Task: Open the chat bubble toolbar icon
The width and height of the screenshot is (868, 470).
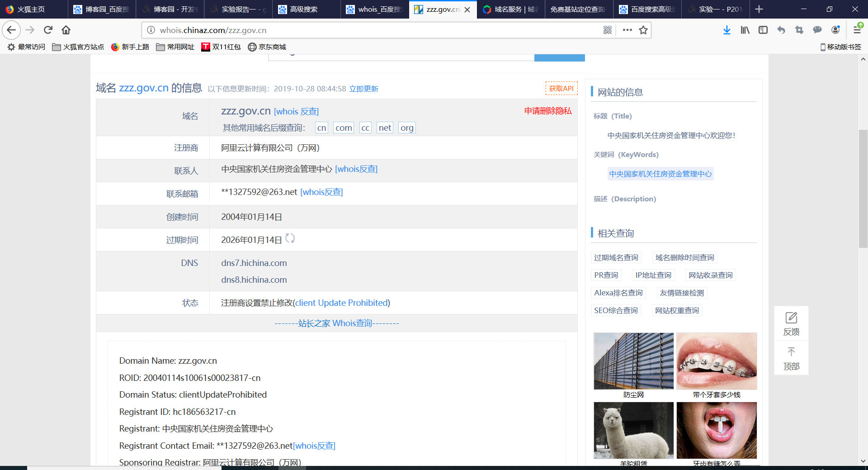Action: coord(817,30)
